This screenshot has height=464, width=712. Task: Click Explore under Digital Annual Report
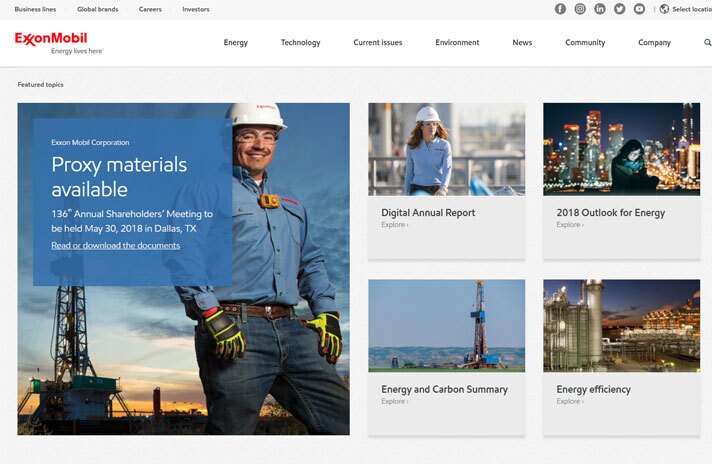pos(395,225)
